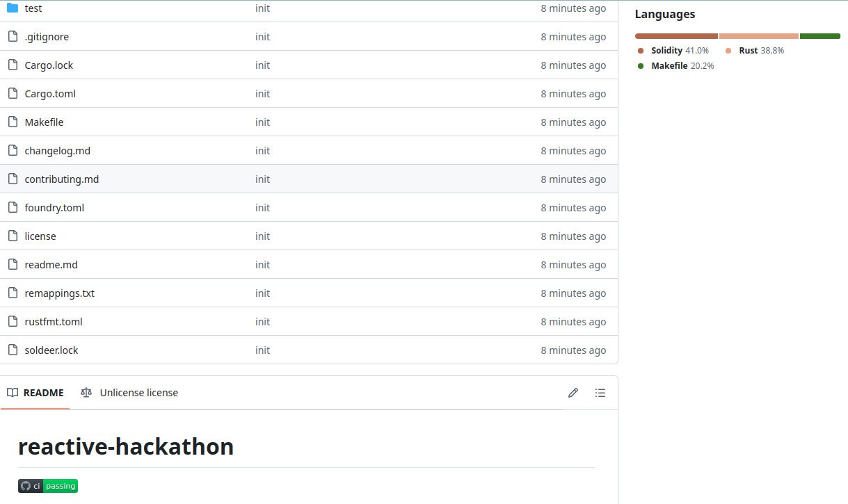Click the test folder icon

(x=13, y=8)
